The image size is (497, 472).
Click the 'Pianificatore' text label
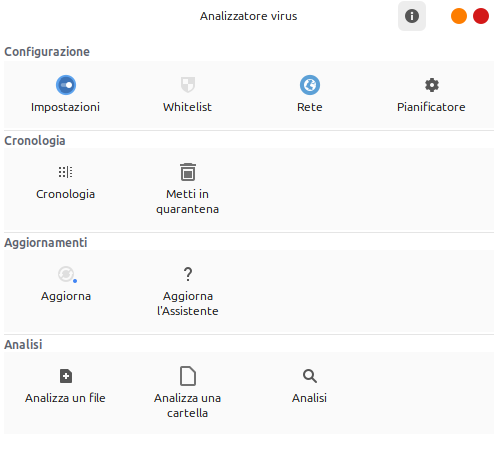pos(431,107)
